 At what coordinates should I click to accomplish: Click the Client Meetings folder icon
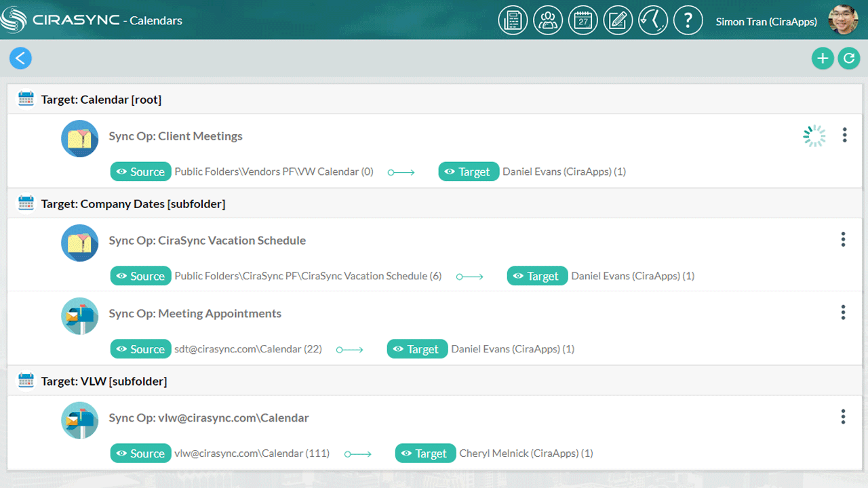(x=80, y=138)
